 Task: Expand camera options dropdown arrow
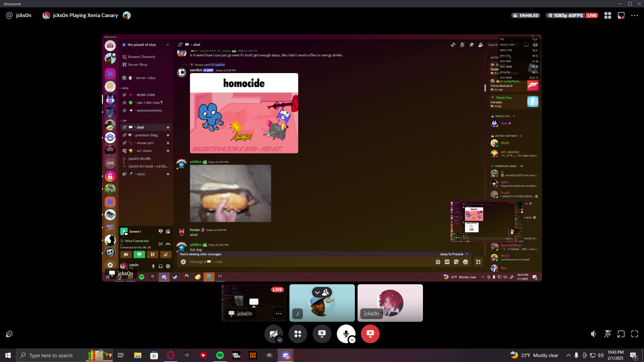[280, 340]
